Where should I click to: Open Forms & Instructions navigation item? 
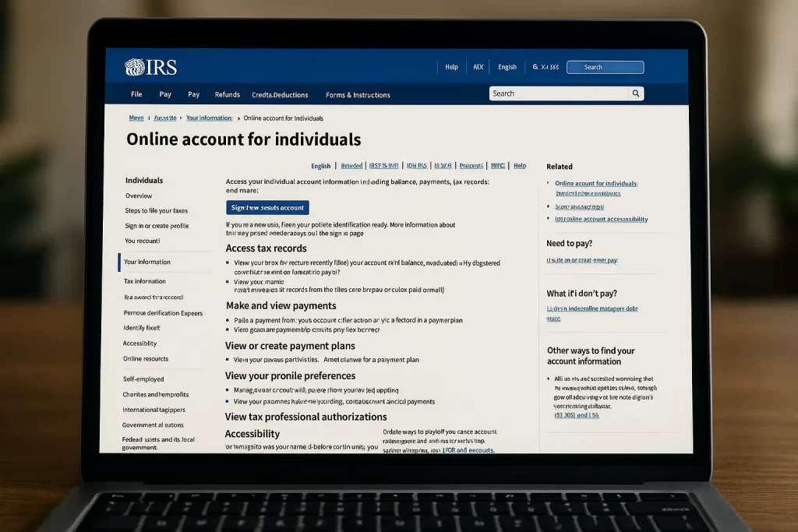point(357,94)
